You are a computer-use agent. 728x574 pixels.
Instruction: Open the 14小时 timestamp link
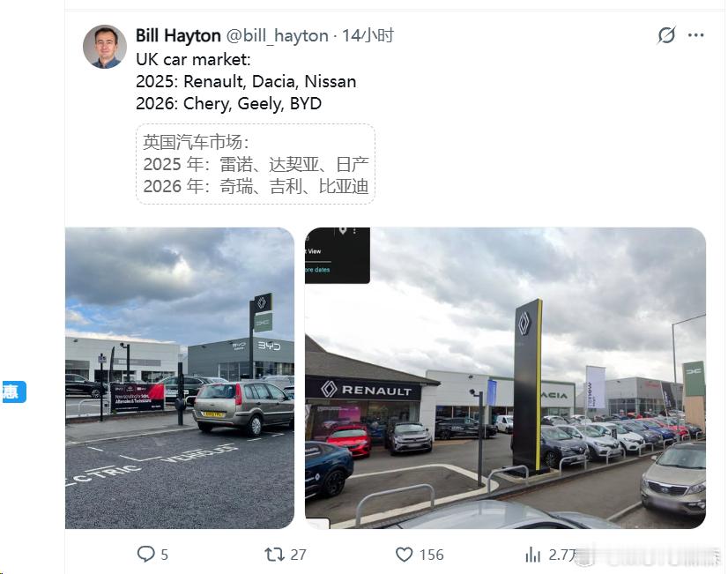(x=368, y=35)
